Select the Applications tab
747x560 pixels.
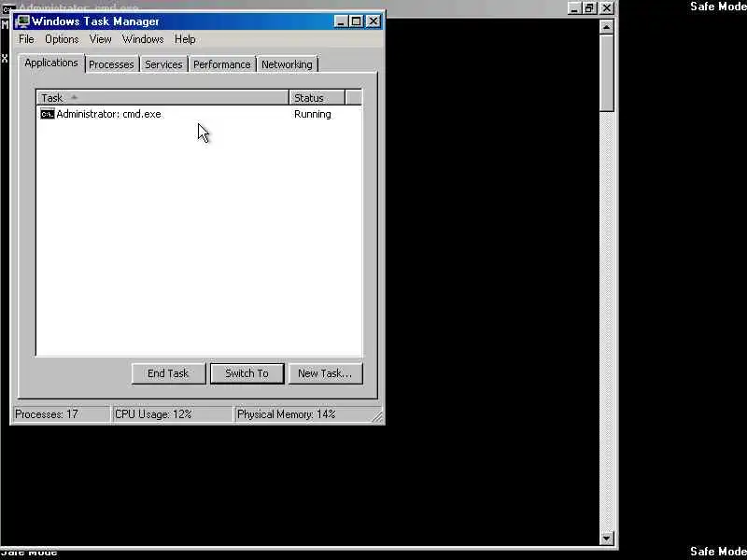click(x=51, y=63)
